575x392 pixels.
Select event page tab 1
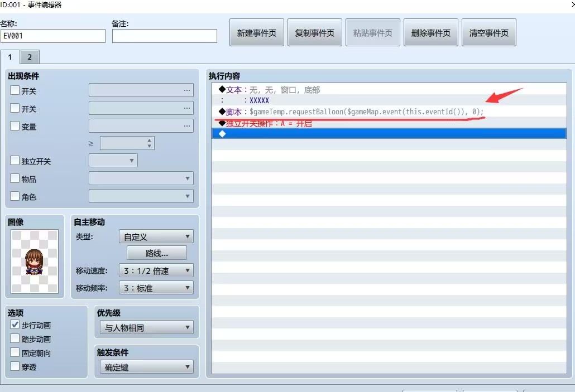pos(9,56)
